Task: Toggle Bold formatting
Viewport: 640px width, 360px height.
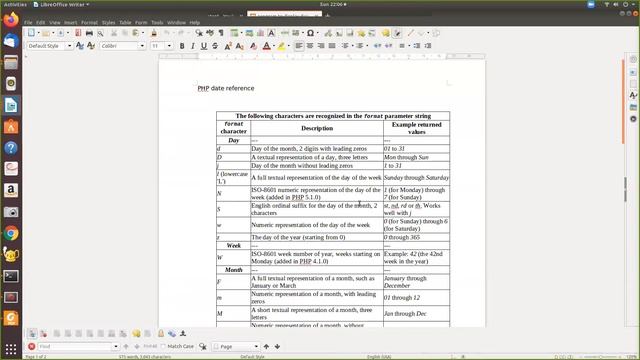Action: click(182, 46)
